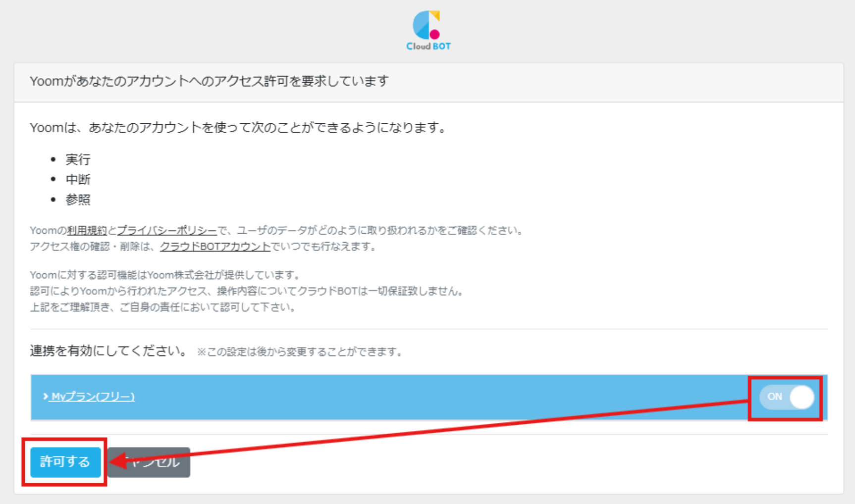The height and width of the screenshot is (504, 855).
Task: Click the line 認可によりYoomから行われたアクセス、操作内容についてクラウドBOTは一切保証致しません。
Action: [248, 291]
